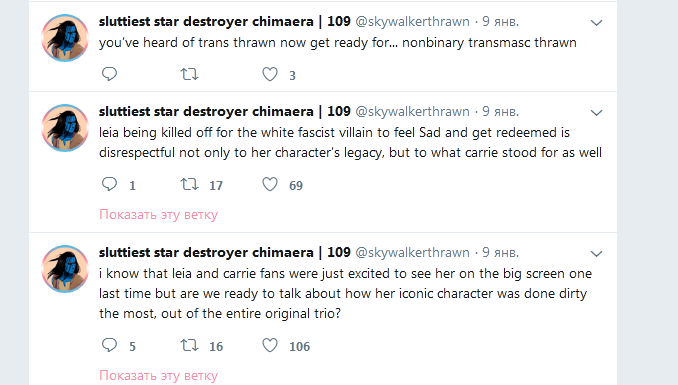Screen dimensions: 678x385
Task: Reply to the nonbinary transmasc thrawn tweet
Action: pyautogui.click(x=109, y=74)
